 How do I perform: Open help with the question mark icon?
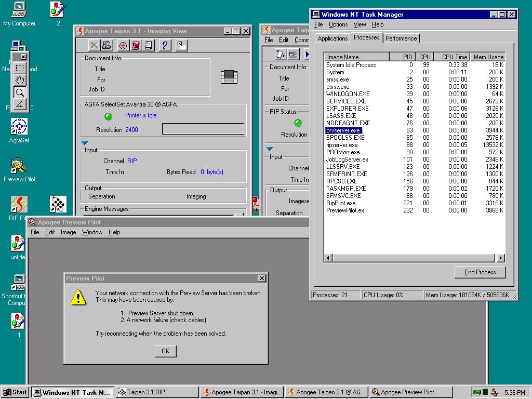tap(165, 46)
